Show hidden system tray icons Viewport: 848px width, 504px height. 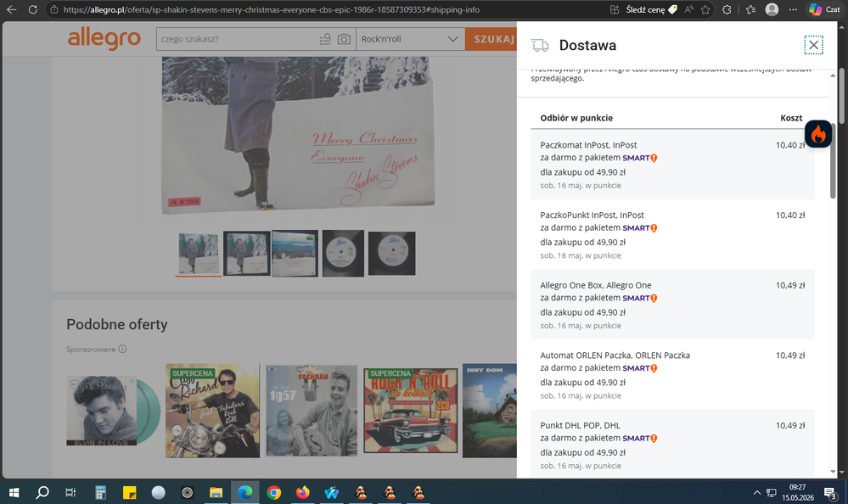(756, 493)
